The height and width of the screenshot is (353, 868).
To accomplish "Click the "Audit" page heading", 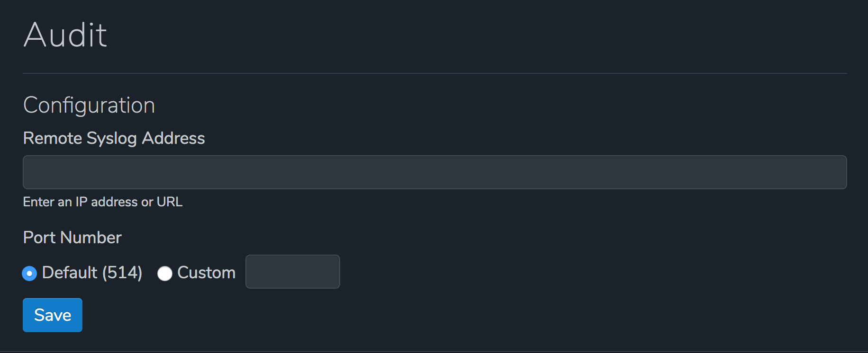I will [x=65, y=35].
